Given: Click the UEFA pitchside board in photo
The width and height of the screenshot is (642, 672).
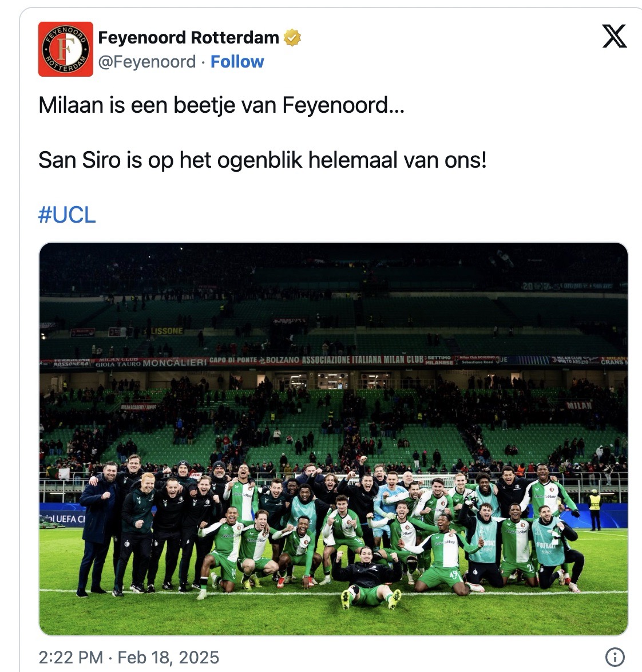Looking at the screenshot, I should tap(62, 519).
